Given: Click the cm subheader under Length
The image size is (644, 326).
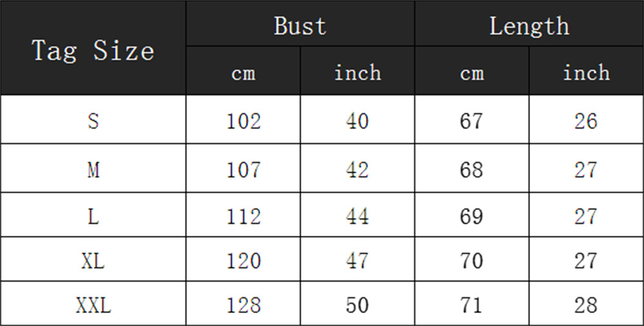Looking at the screenshot, I should pos(472,71).
